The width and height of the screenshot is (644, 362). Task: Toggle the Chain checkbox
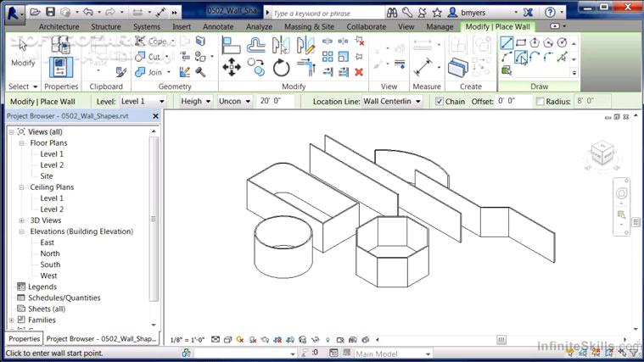click(440, 102)
